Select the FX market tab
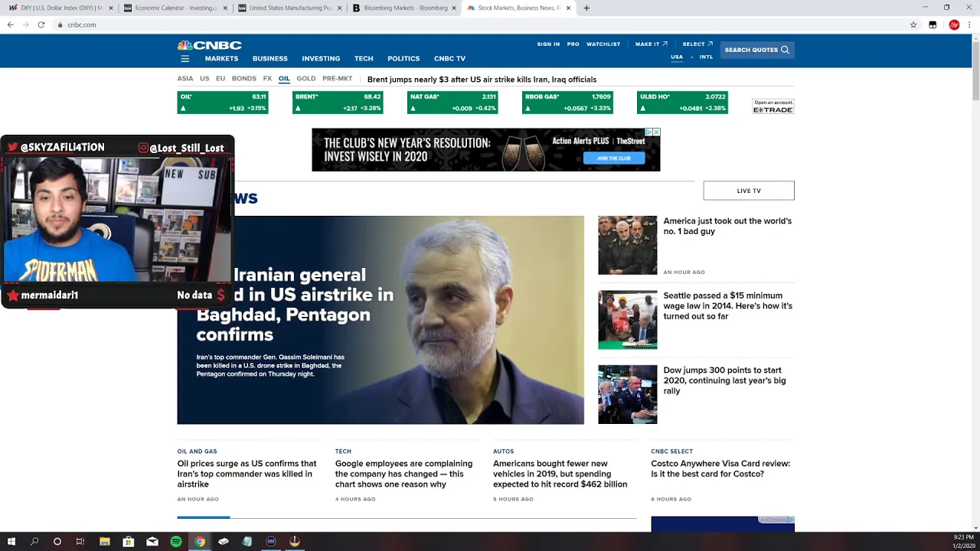The image size is (980, 551). 267,79
